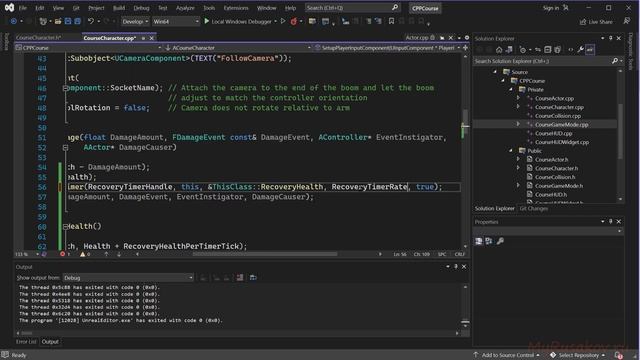The image size is (640, 360).
Task: Start the Local Windows Debugger
Action: [238, 21]
